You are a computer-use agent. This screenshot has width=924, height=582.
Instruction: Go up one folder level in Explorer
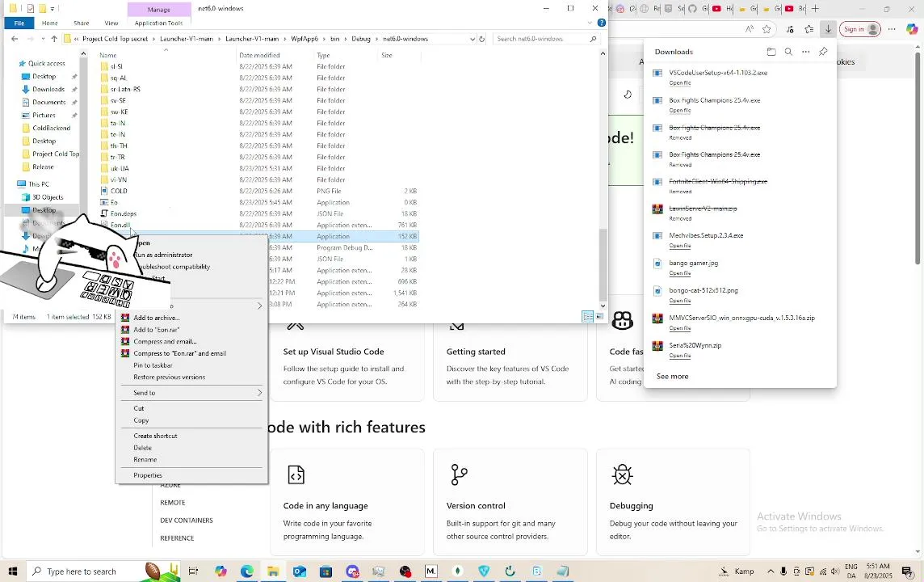tap(54, 39)
